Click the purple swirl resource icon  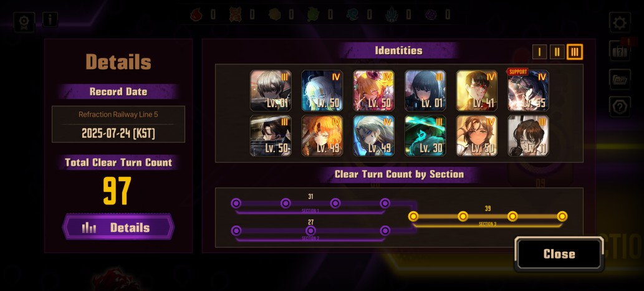click(431, 15)
